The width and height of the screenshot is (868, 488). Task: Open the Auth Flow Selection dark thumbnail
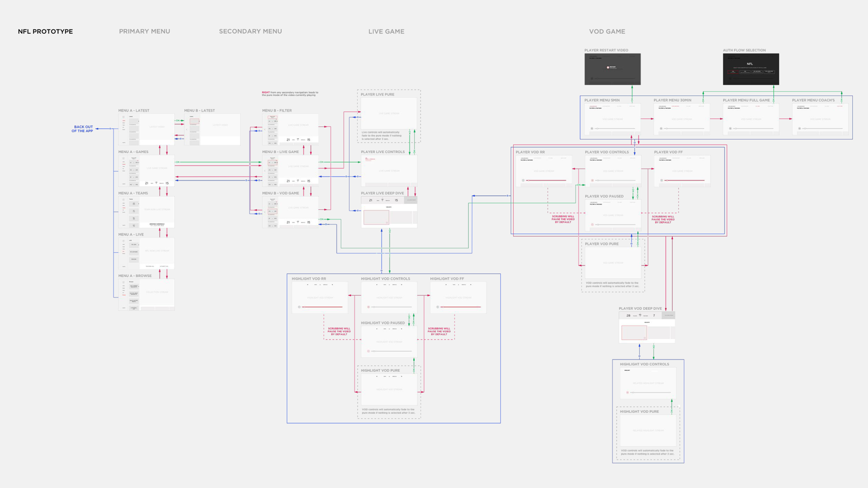point(751,69)
